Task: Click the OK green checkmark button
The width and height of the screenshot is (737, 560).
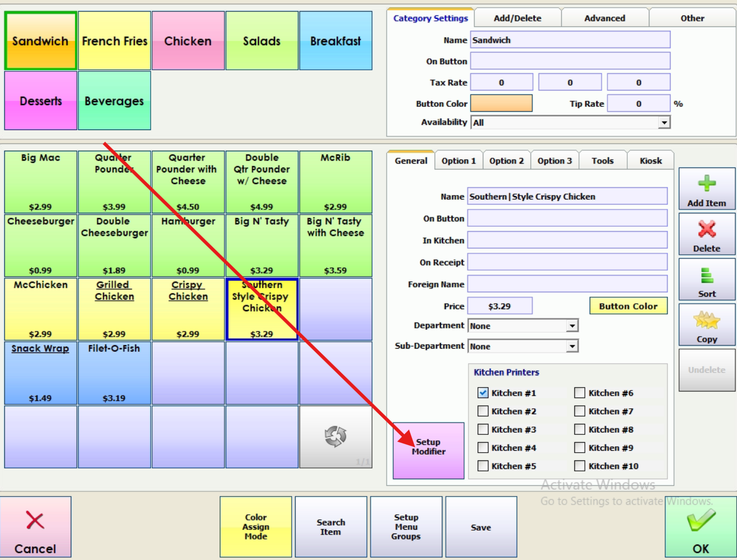Action: (700, 527)
